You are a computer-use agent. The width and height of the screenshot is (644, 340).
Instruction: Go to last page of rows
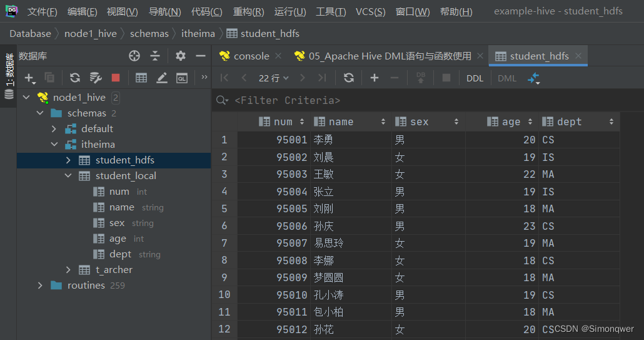tap(322, 78)
